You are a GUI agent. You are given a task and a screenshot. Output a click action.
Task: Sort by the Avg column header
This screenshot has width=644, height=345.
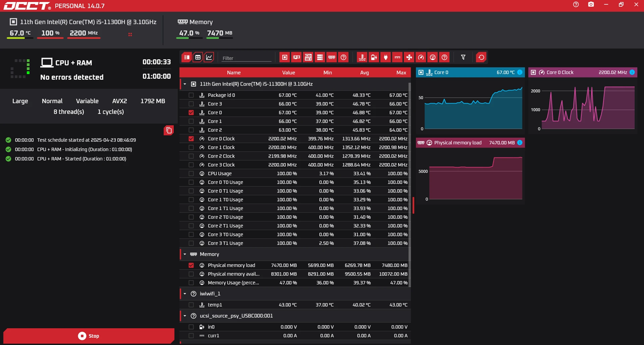[364, 72]
